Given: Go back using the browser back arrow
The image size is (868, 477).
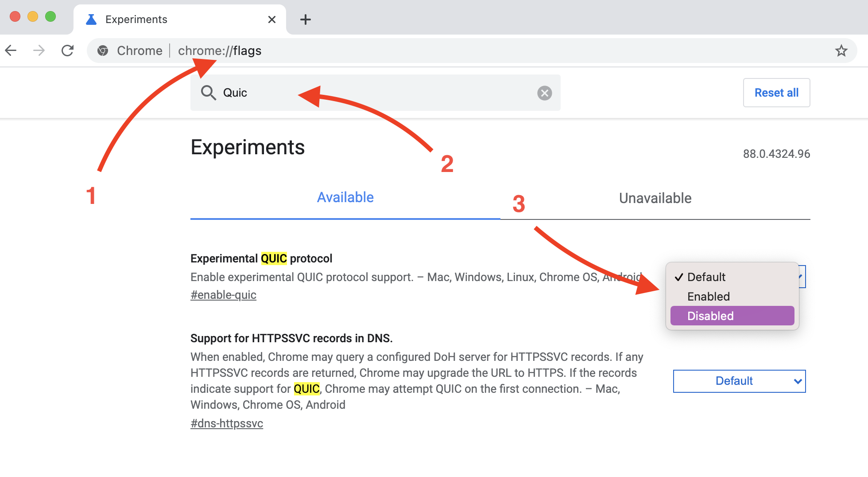Looking at the screenshot, I should coord(11,51).
